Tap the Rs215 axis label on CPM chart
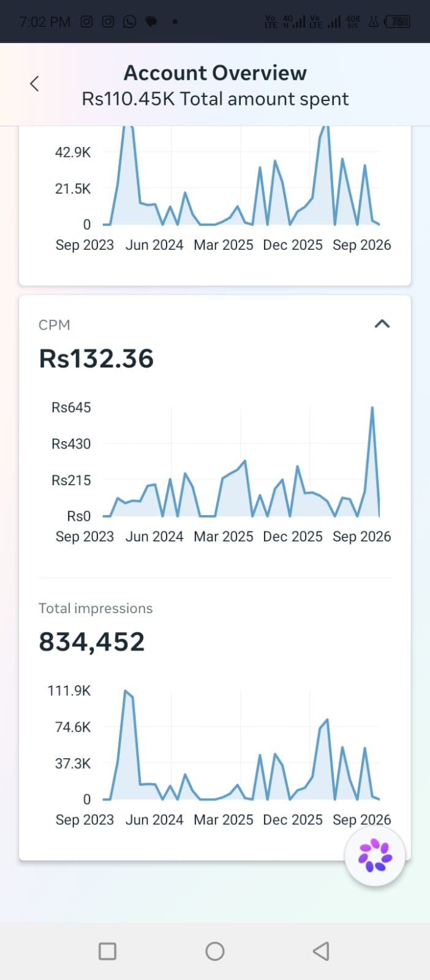The image size is (430, 980). point(71,480)
